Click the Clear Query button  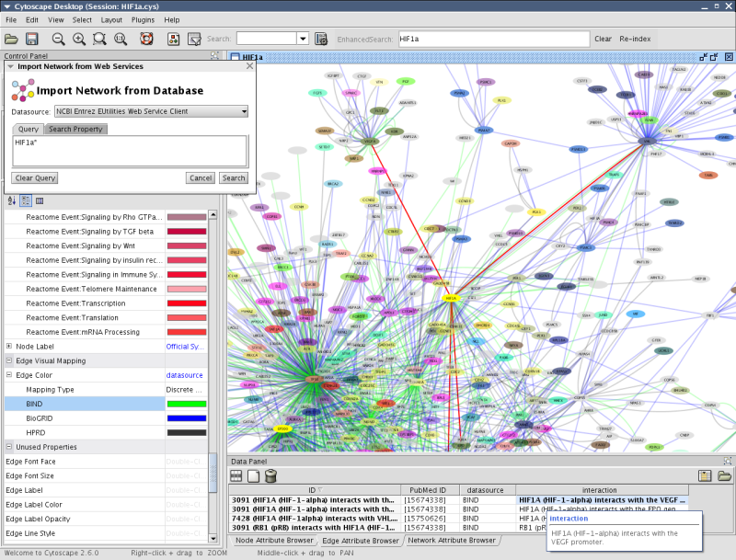pos(36,177)
